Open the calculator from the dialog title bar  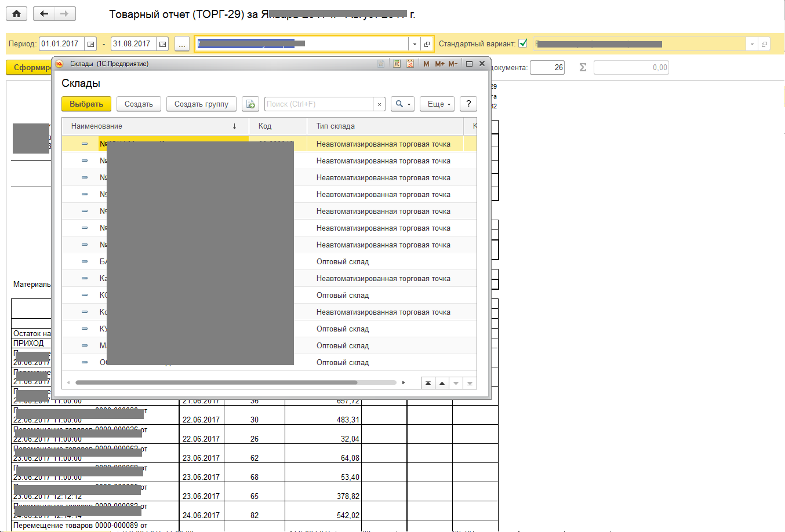(397, 64)
